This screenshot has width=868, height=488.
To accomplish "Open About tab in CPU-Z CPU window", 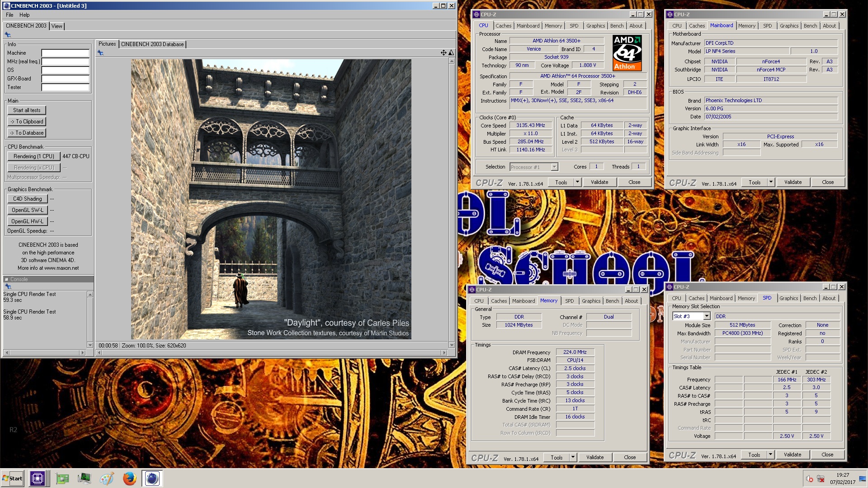I will pyautogui.click(x=636, y=26).
